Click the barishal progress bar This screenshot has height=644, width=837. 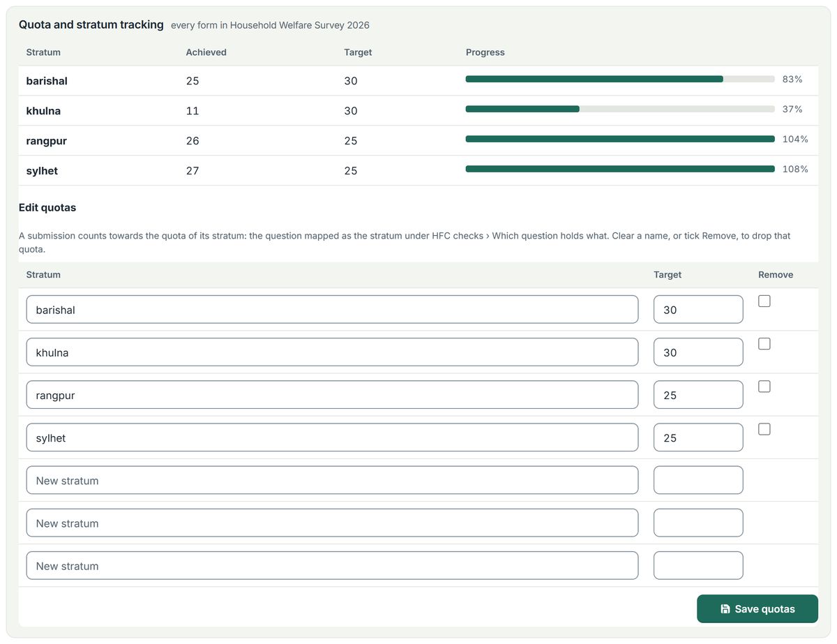620,79
